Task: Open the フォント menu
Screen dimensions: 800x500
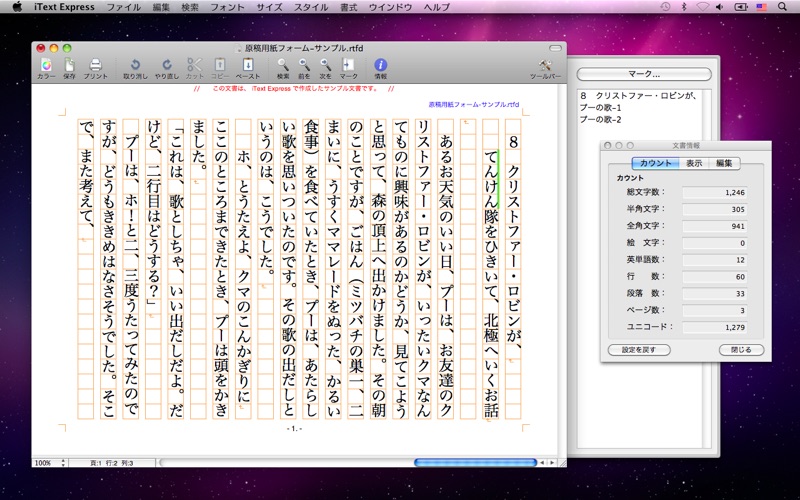Action: coord(227,7)
